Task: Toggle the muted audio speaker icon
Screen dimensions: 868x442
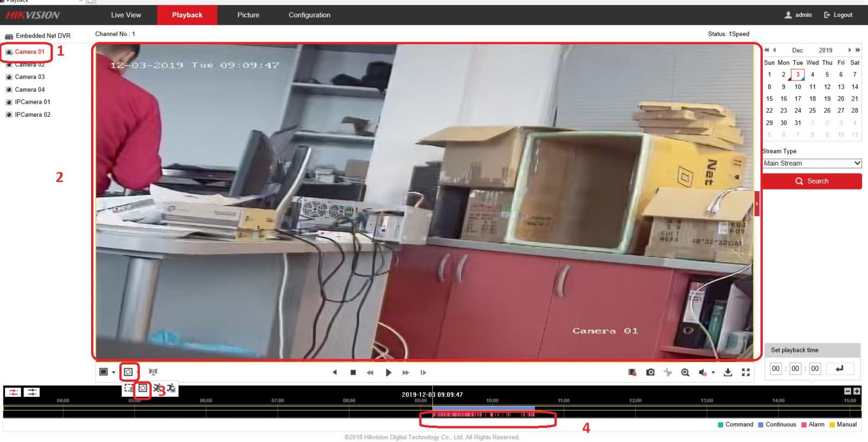Action: (x=703, y=372)
